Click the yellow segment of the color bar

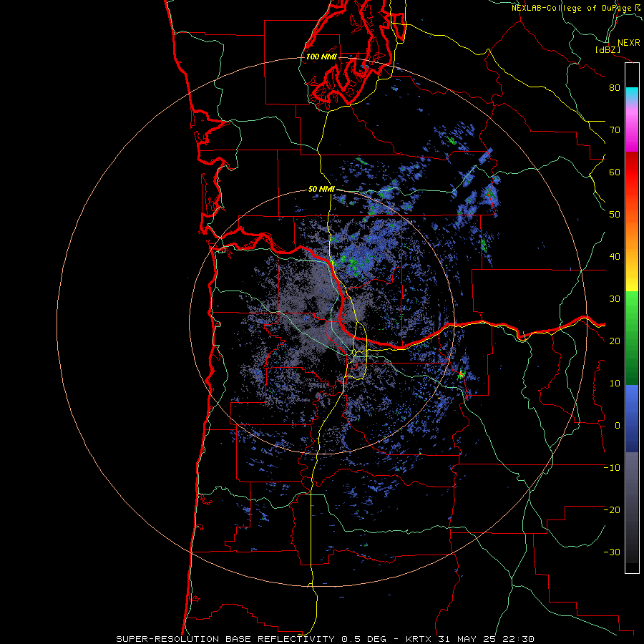632,281
